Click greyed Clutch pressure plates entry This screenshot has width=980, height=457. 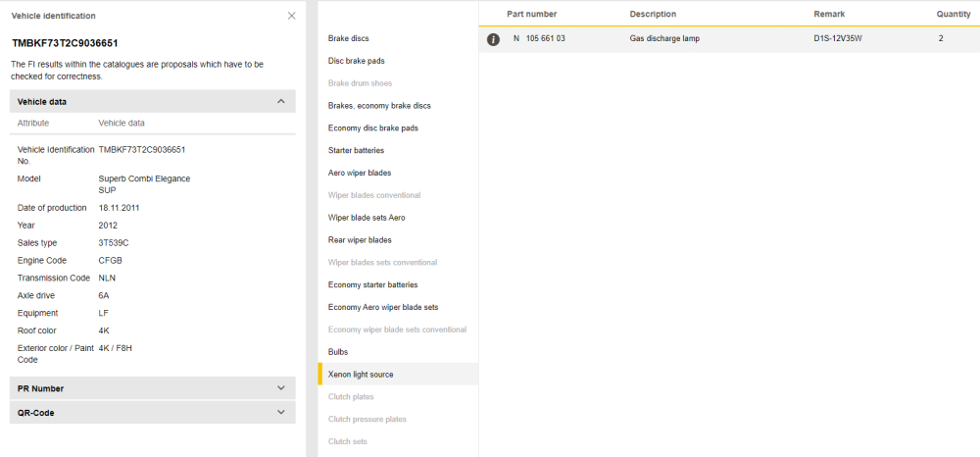click(x=367, y=419)
